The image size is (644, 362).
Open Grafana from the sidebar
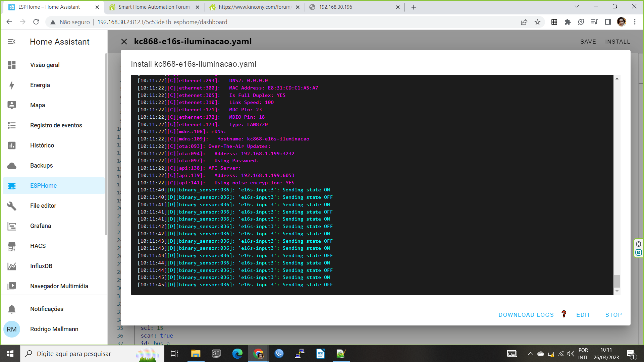(40, 226)
